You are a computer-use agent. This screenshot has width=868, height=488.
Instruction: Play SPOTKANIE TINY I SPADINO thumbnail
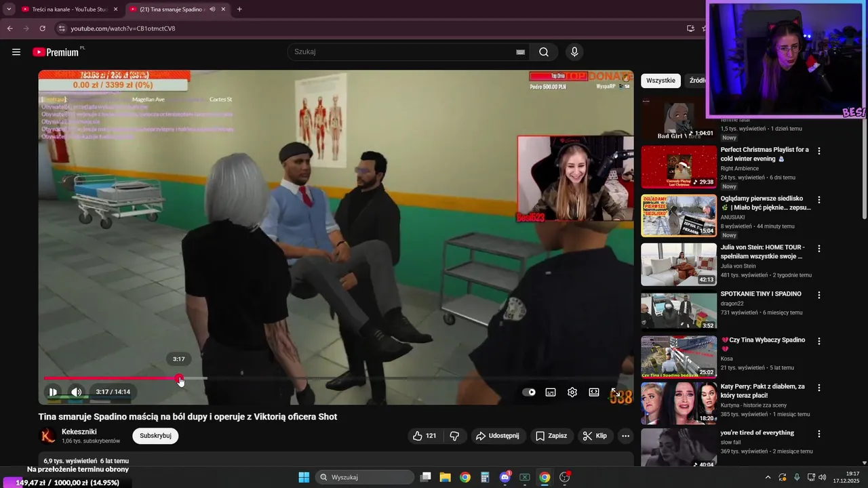[x=679, y=310]
